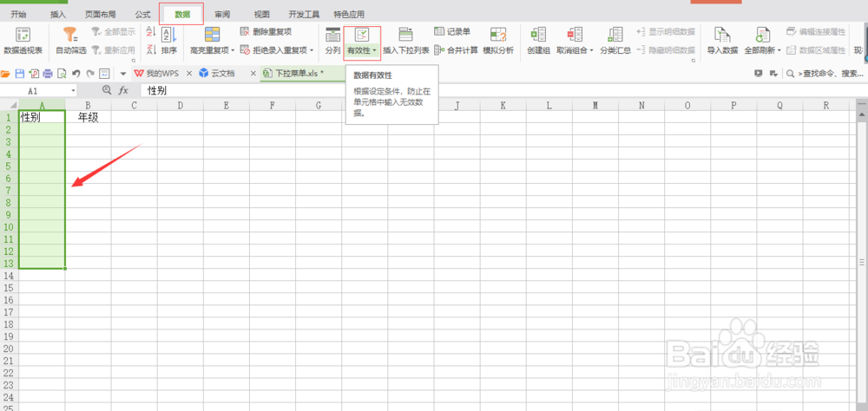Save the file with the floppy disk icon

coord(19,73)
